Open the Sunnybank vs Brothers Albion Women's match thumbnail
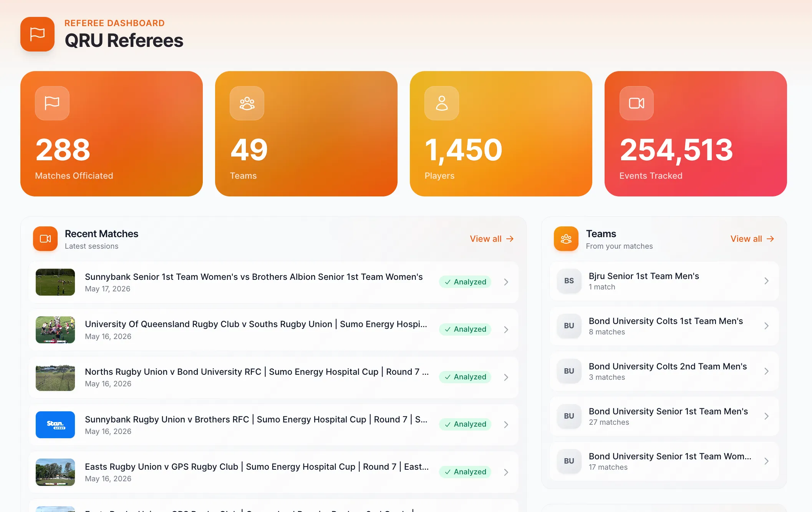812x512 pixels. click(55, 282)
